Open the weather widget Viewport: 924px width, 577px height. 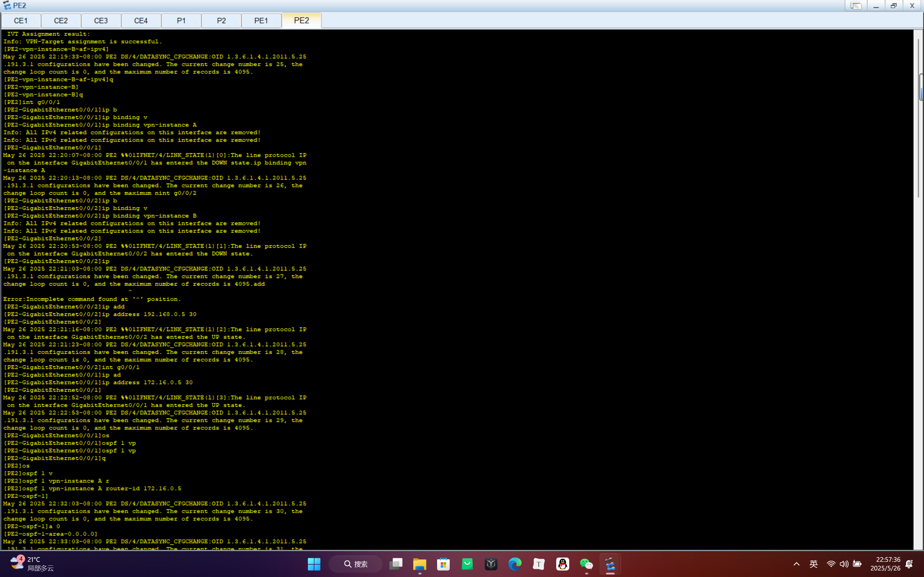32,564
